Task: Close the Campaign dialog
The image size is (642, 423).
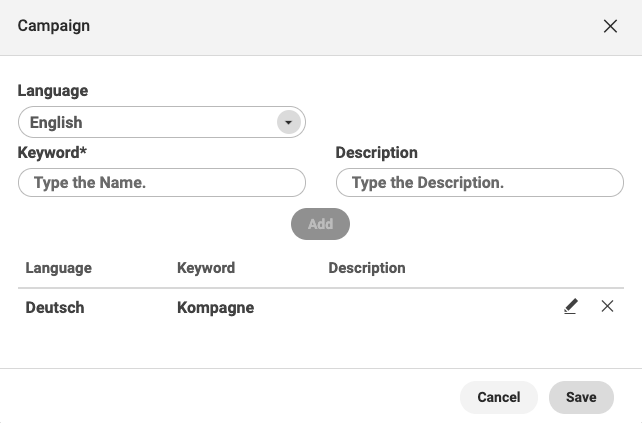Action: (610, 26)
